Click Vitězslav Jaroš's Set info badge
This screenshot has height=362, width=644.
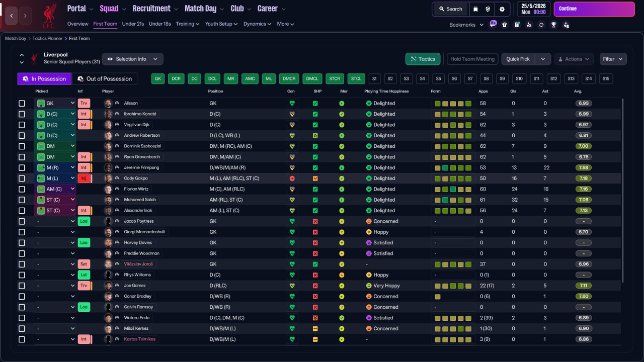click(x=84, y=264)
